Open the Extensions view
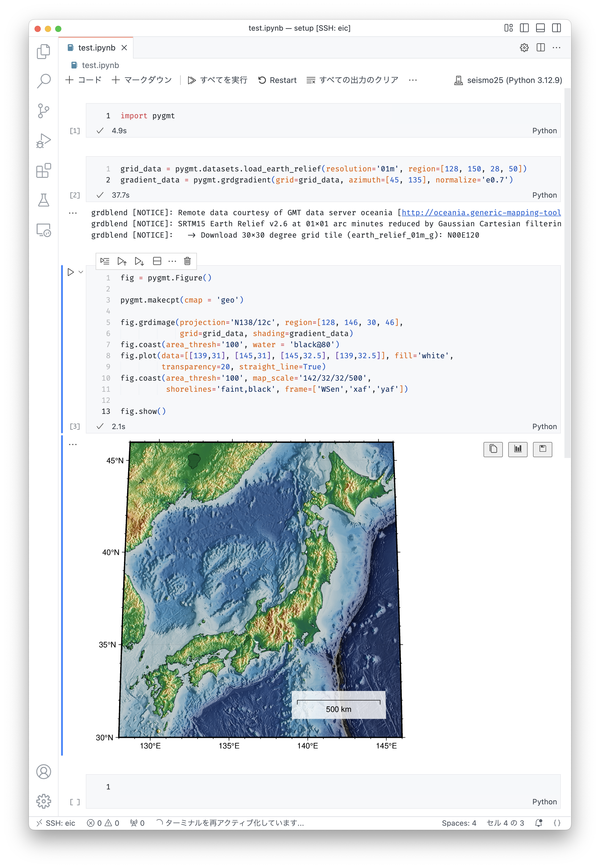The width and height of the screenshot is (600, 868). (x=44, y=171)
